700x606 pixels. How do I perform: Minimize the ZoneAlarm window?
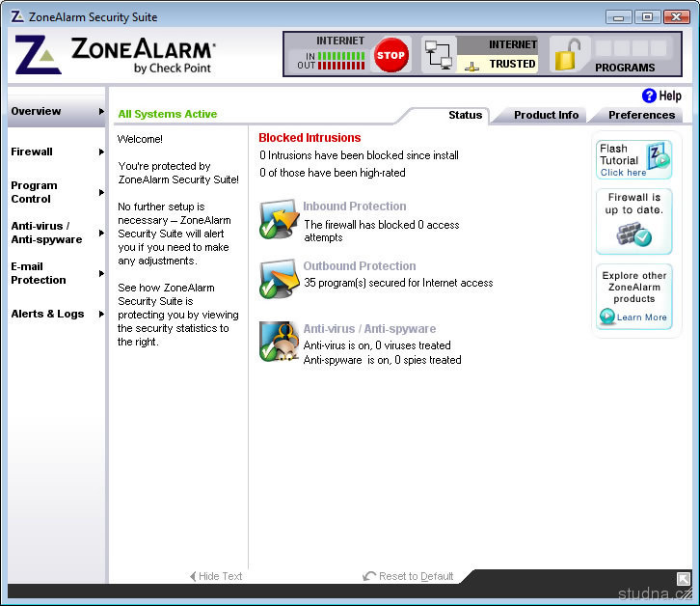point(618,17)
